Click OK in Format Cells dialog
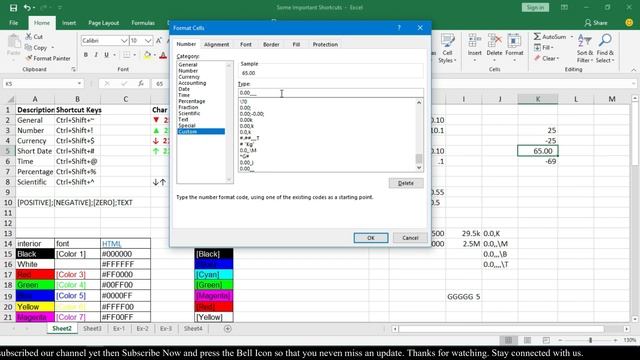 (371, 238)
